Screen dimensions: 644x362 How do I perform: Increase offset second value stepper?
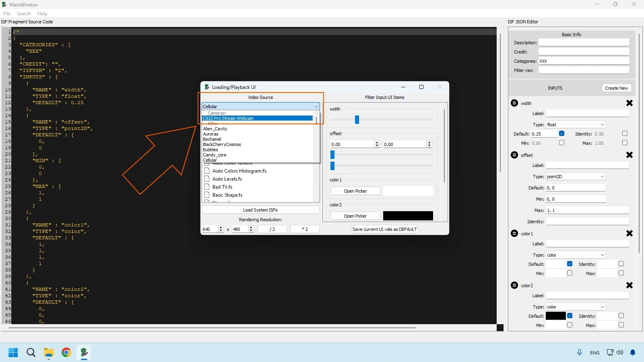429,142
